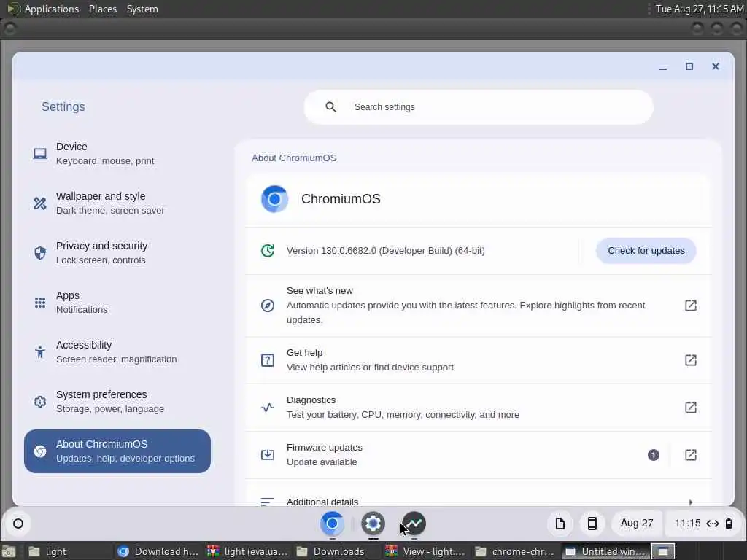
Task: Open Get help row
Action: (x=479, y=360)
